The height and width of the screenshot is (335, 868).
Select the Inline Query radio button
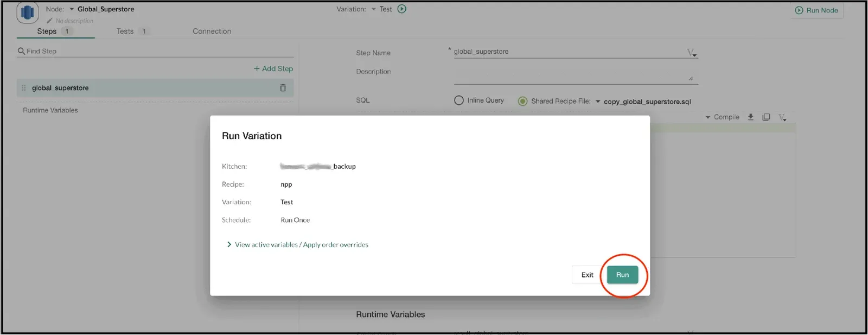coord(459,100)
